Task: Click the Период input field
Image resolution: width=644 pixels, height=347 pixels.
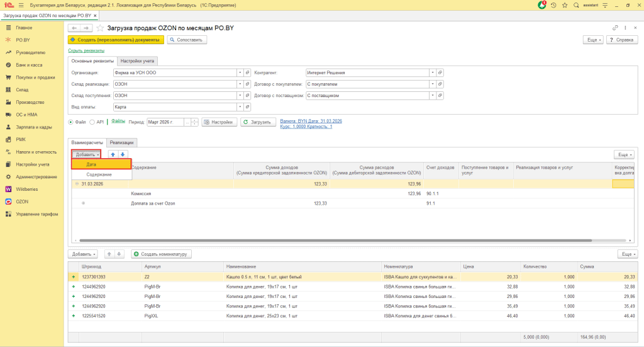Action: pyautogui.click(x=165, y=122)
